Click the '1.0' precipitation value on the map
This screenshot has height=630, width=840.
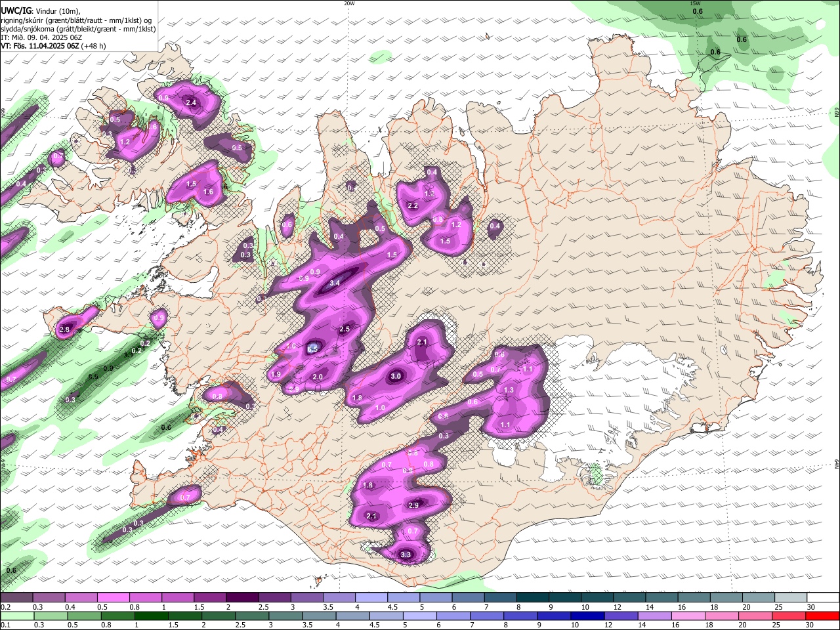click(x=380, y=408)
